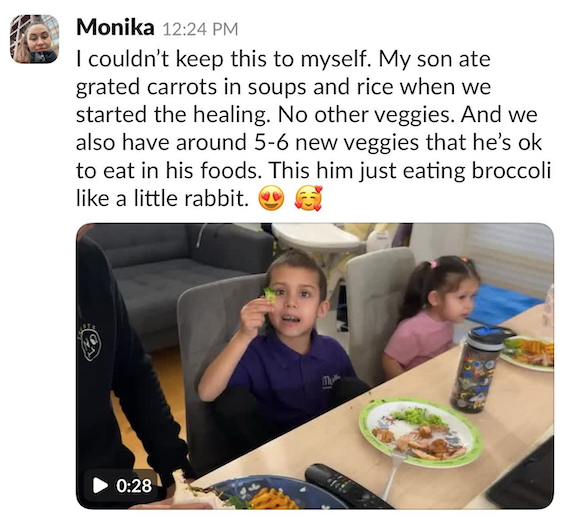Open the 12:24 PM timestamp link
This screenshot has width=566, height=518.
[x=200, y=29]
